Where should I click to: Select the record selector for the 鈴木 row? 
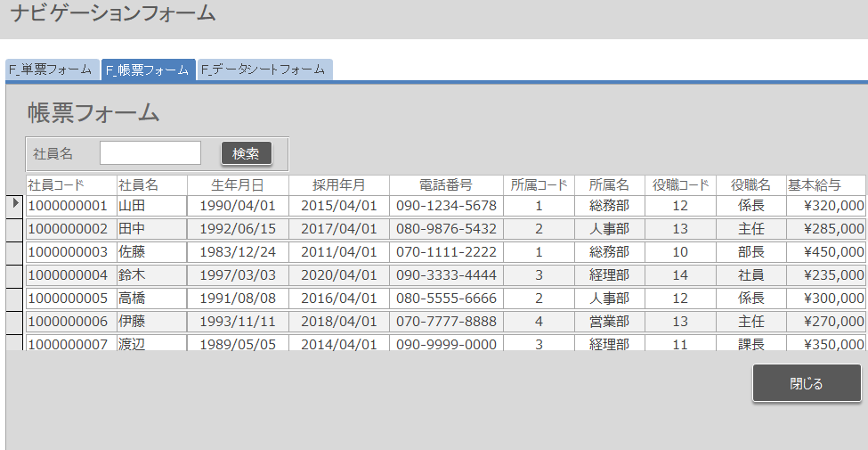coord(15,275)
